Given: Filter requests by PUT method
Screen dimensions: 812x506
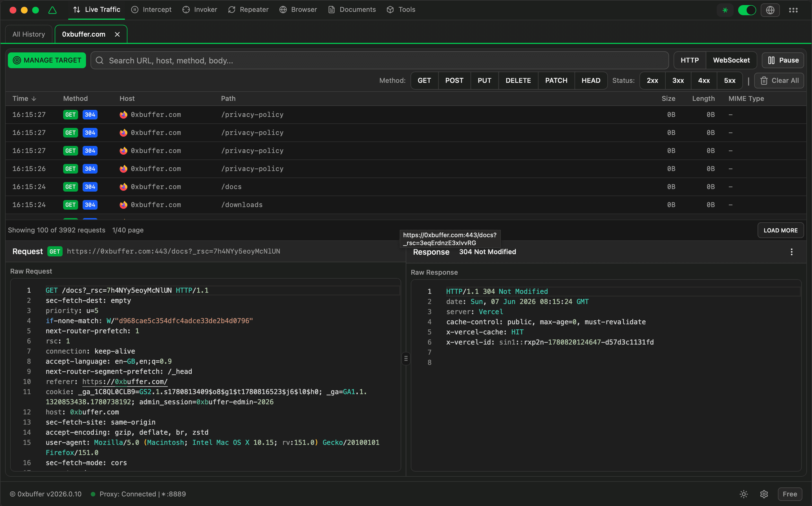Looking at the screenshot, I should tap(484, 80).
